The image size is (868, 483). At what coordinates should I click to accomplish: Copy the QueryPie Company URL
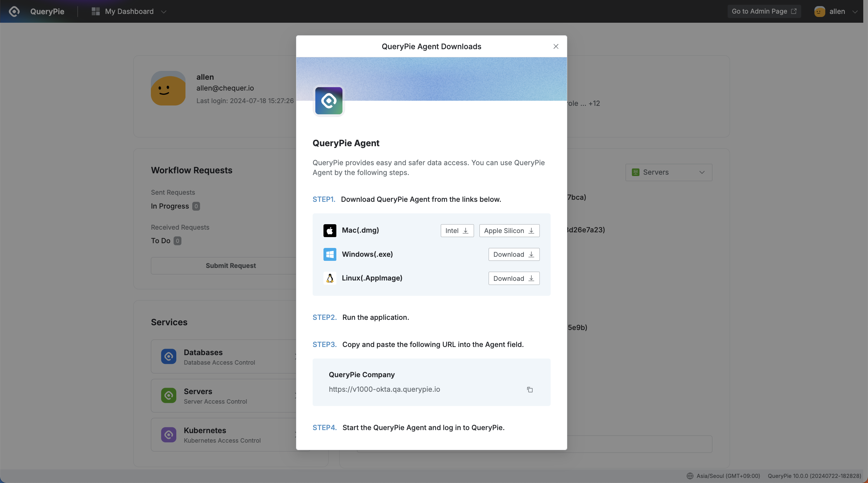point(530,390)
